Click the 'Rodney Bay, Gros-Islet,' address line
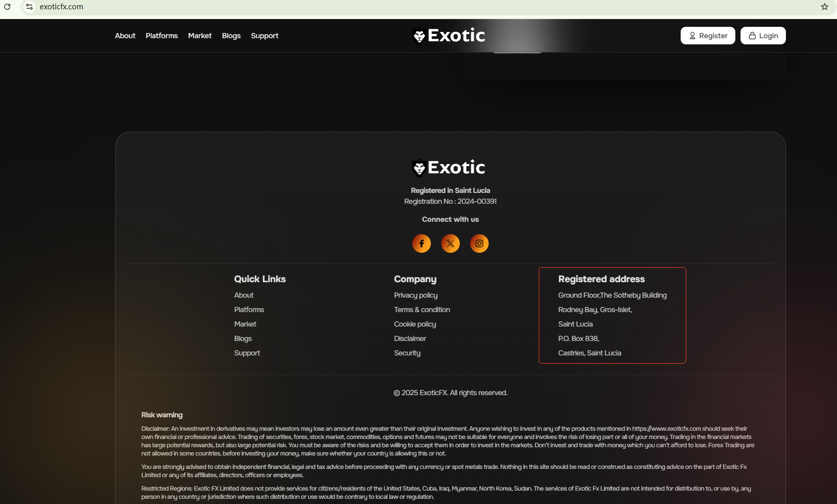This screenshot has width=837, height=504. [595, 310]
